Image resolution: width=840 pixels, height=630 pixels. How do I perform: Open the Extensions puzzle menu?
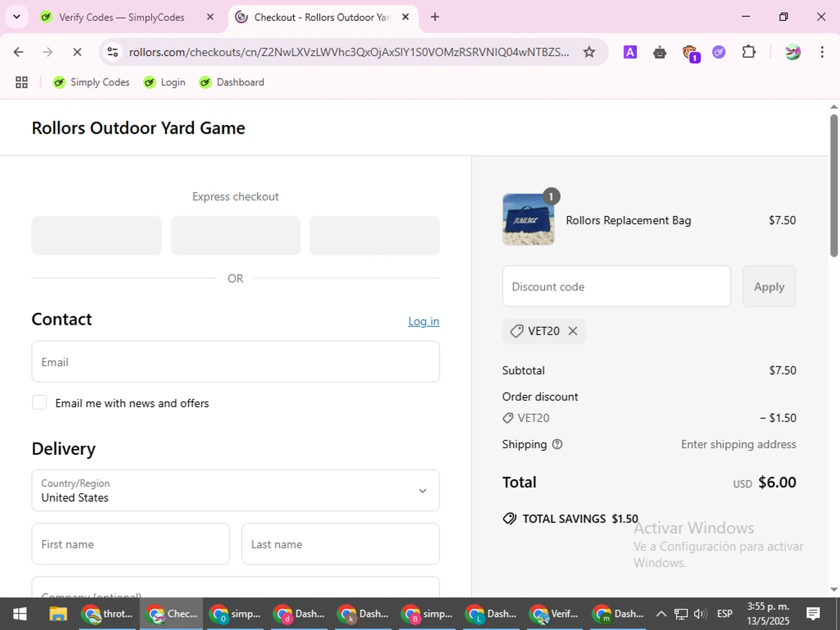tap(749, 52)
